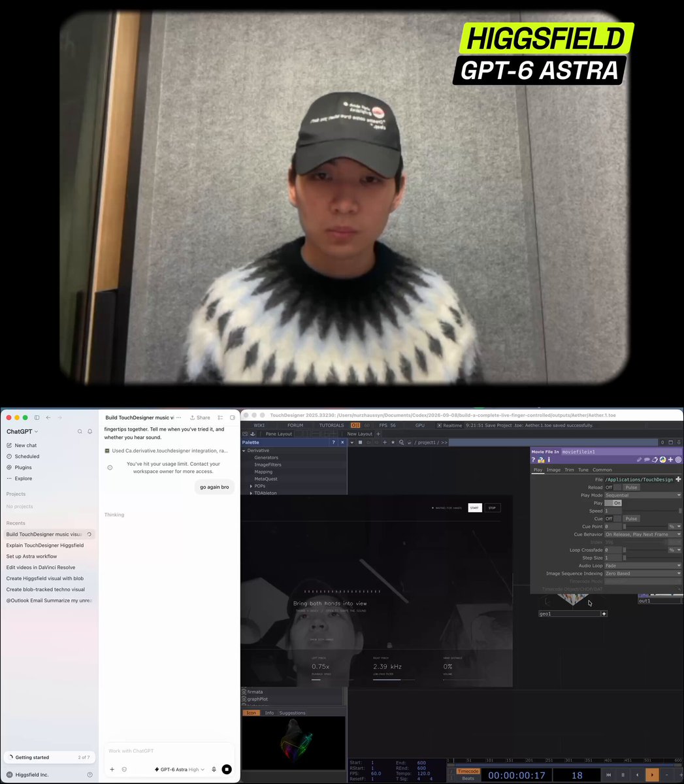The width and height of the screenshot is (684, 784).
Task: Toggle the Reload Off switch
Action: (613, 487)
